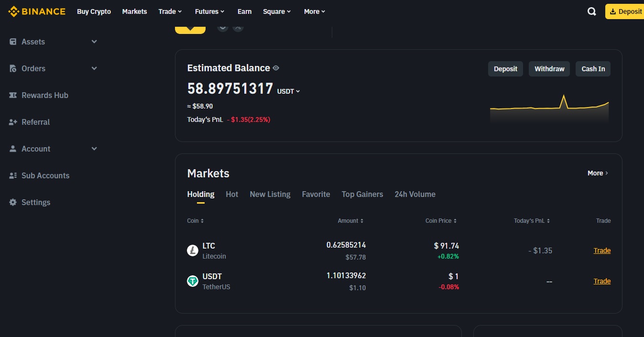Screen dimensions: 644x337
Task: Open the USDT currency dropdown
Action: tap(288, 91)
